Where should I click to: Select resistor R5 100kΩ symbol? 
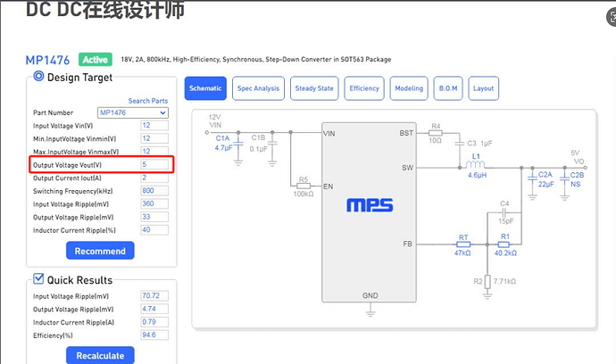click(x=303, y=186)
